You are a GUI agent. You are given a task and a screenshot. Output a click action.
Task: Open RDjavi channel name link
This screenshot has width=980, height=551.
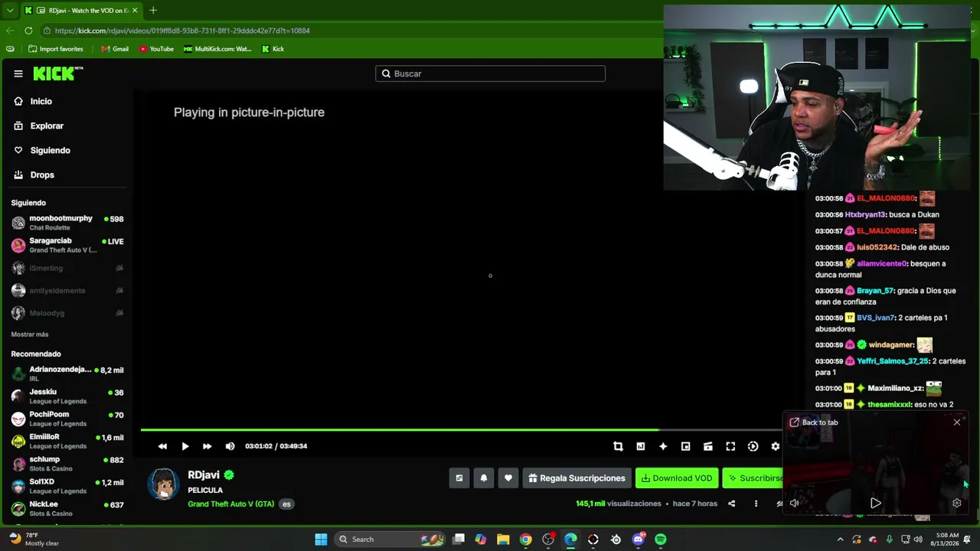point(204,474)
